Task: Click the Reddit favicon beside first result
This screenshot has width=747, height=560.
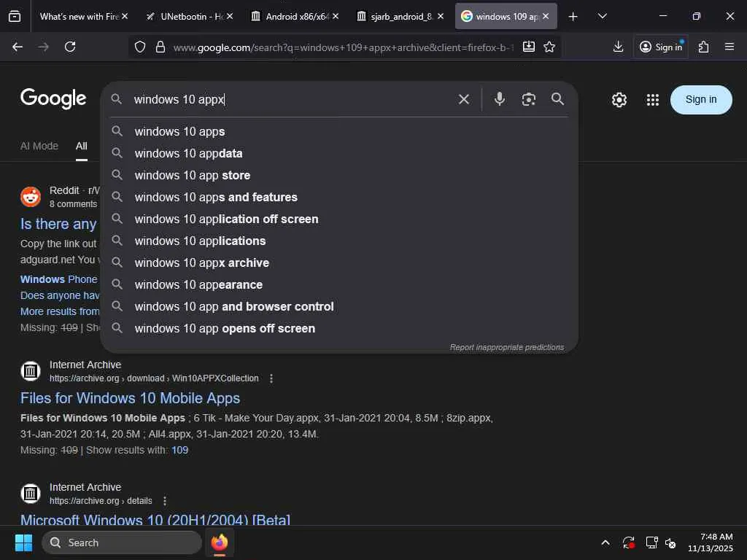Action: tap(31, 197)
